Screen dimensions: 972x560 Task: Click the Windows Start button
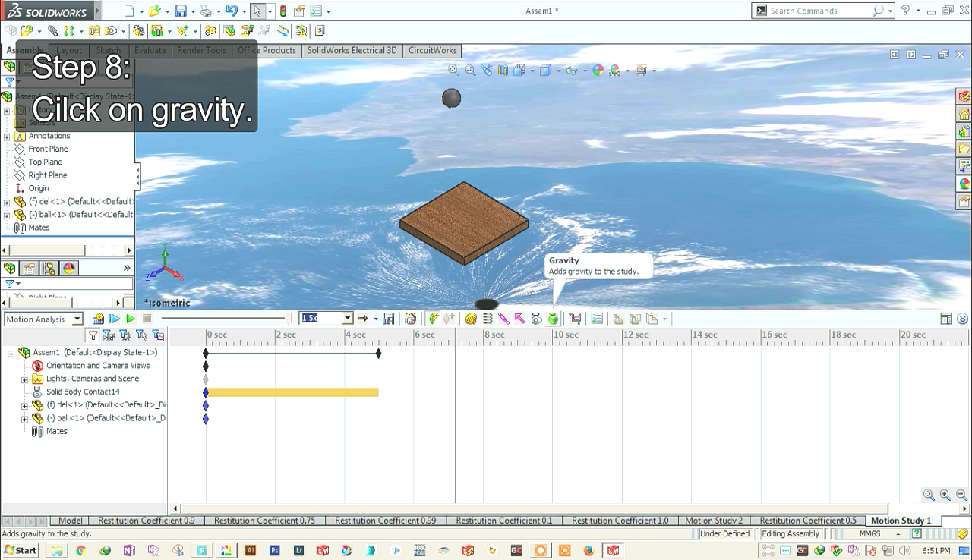21,550
